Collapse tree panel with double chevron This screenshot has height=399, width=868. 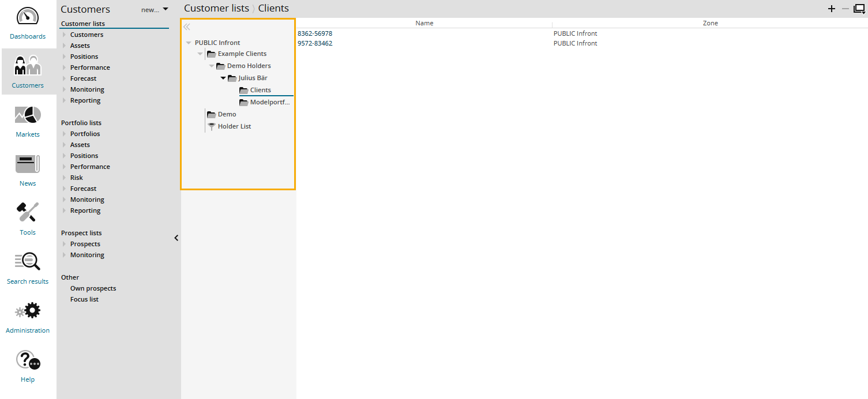187,27
